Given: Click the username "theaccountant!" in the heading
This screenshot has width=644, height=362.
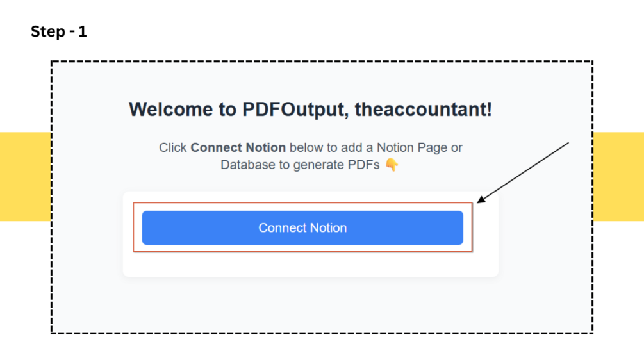Looking at the screenshot, I should tap(424, 110).
